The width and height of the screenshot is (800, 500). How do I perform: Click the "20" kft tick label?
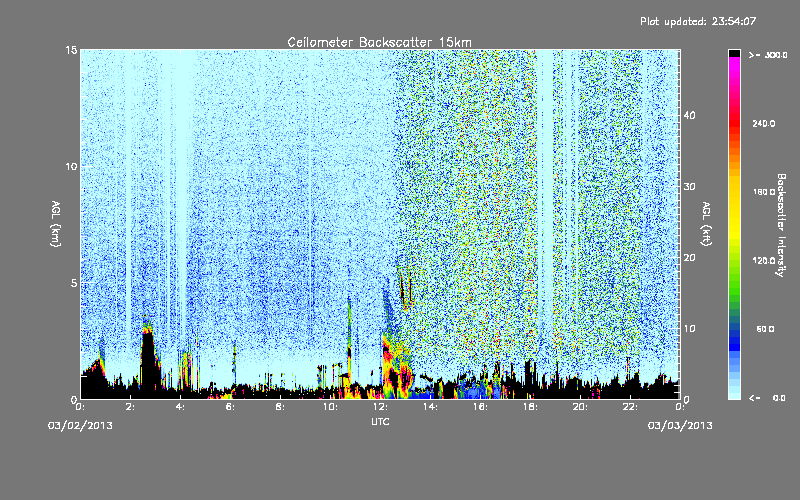tap(689, 258)
